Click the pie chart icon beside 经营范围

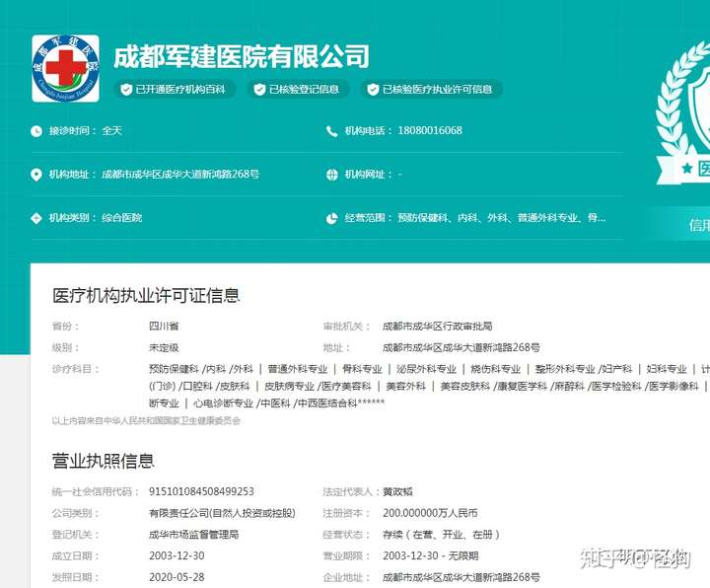click(x=332, y=218)
